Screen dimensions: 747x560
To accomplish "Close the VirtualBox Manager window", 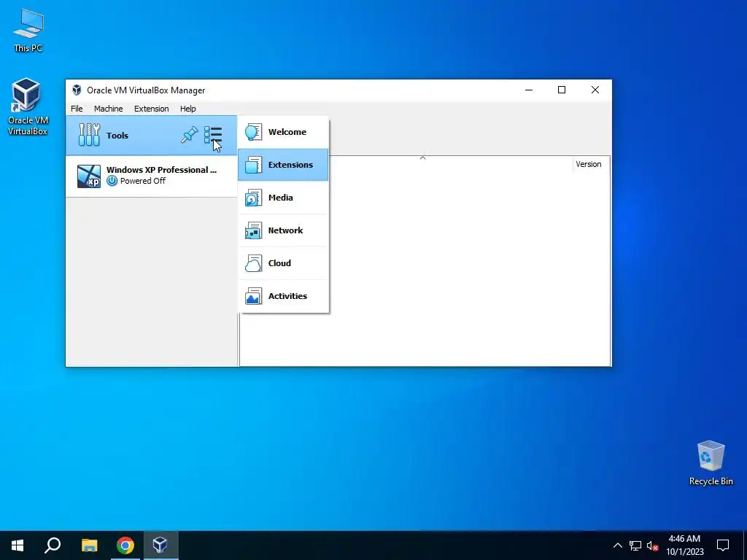I will (x=595, y=90).
